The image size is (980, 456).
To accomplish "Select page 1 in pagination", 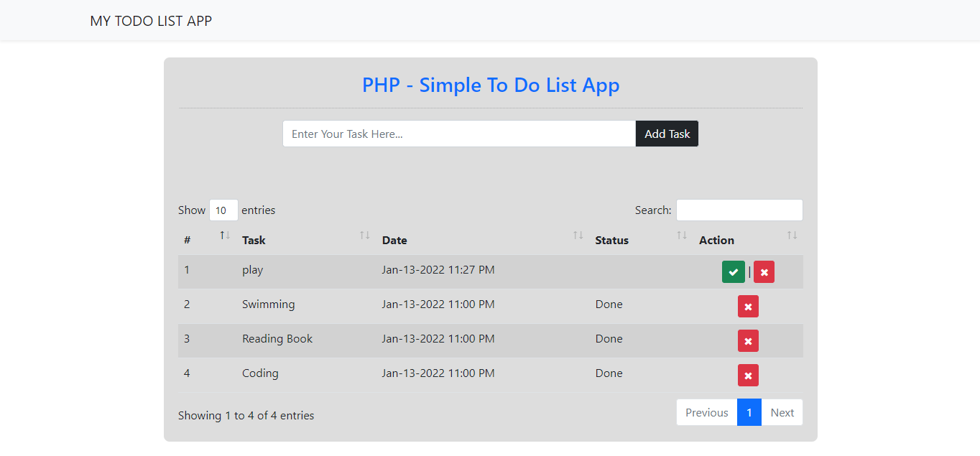I will tap(749, 412).
